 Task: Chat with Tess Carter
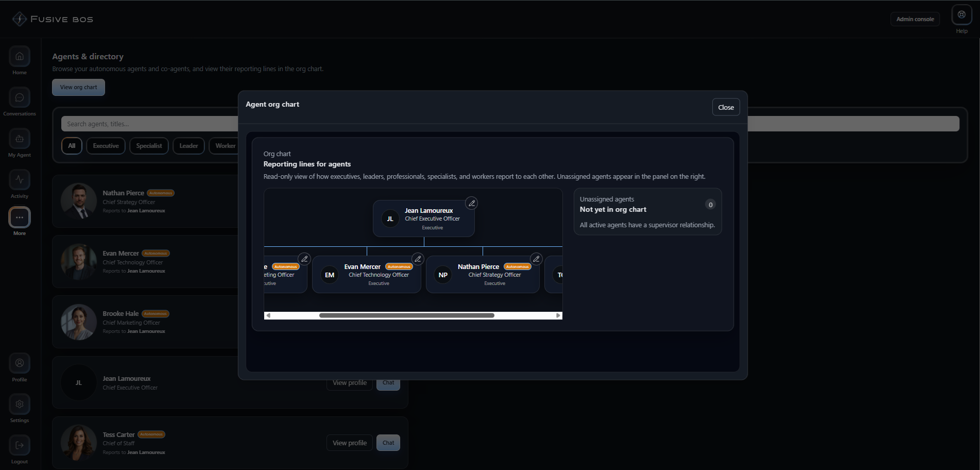pos(388,443)
